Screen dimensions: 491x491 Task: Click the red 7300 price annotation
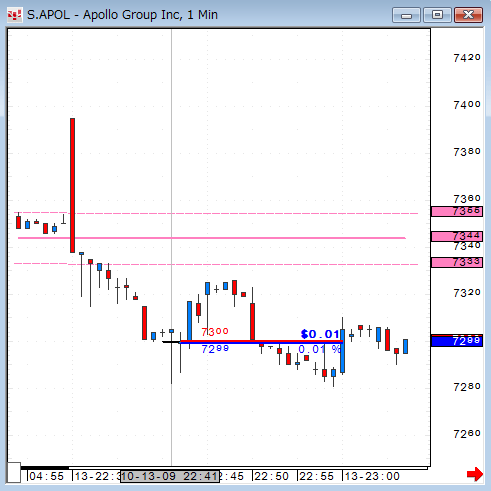point(215,331)
